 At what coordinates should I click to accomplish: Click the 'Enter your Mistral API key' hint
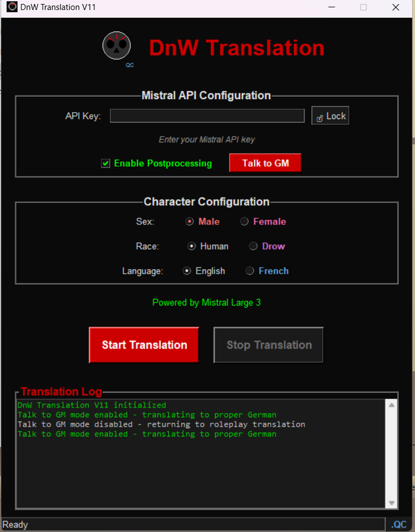point(207,140)
